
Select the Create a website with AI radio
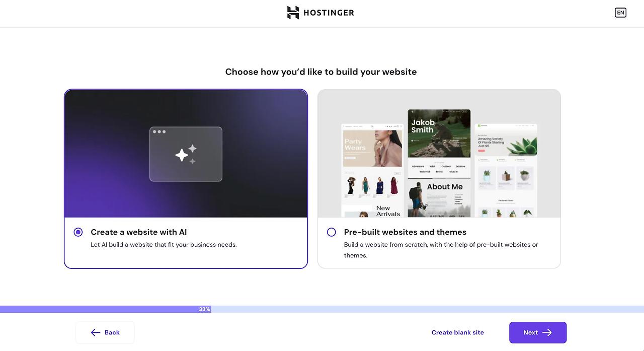tap(78, 232)
